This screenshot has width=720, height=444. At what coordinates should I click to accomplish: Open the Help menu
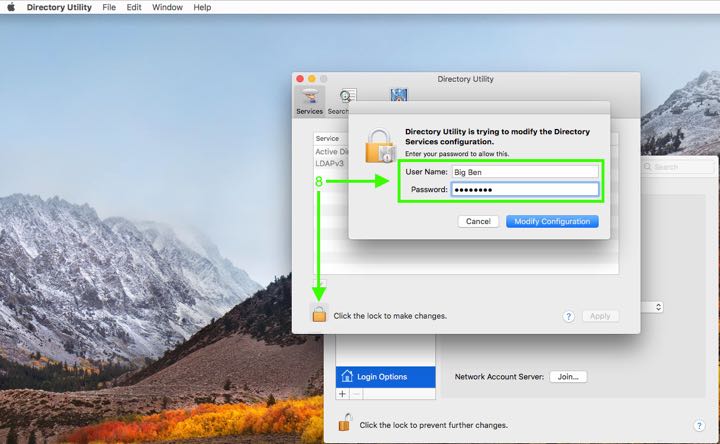coord(202,7)
